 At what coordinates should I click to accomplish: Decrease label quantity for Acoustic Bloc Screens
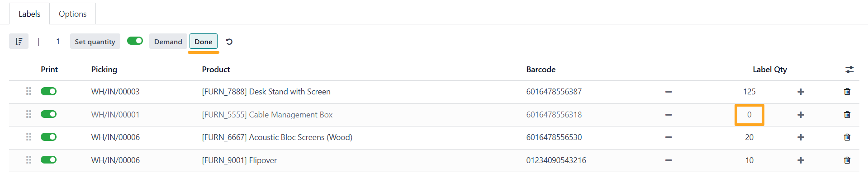tap(669, 137)
